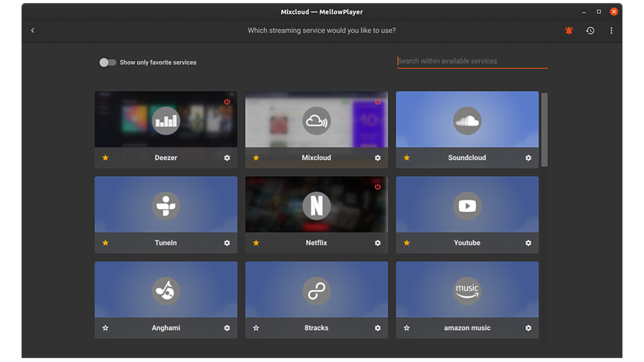Open Deezer settings gear

(x=227, y=158)
